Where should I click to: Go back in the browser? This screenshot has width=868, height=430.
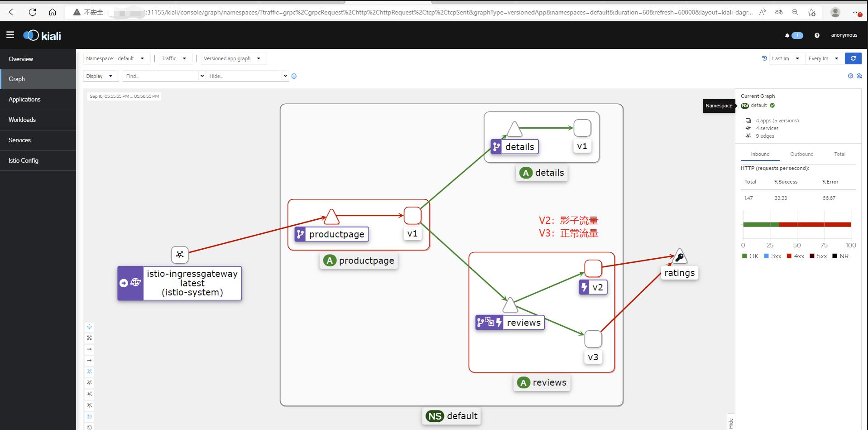coord(13,12)
